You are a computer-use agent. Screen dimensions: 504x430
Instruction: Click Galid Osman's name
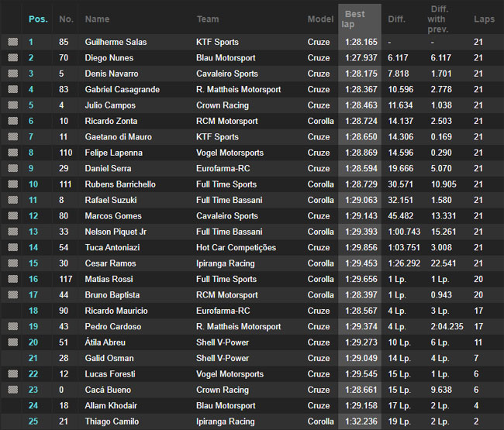click(x=109, y=358)
